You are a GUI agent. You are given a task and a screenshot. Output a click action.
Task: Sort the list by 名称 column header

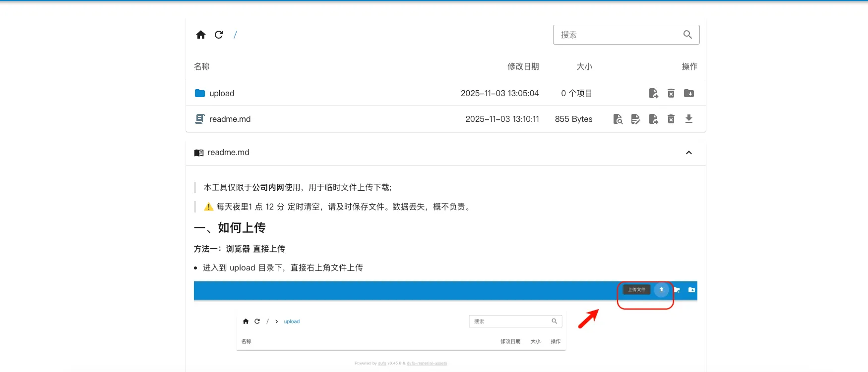(x=202, y=66)
